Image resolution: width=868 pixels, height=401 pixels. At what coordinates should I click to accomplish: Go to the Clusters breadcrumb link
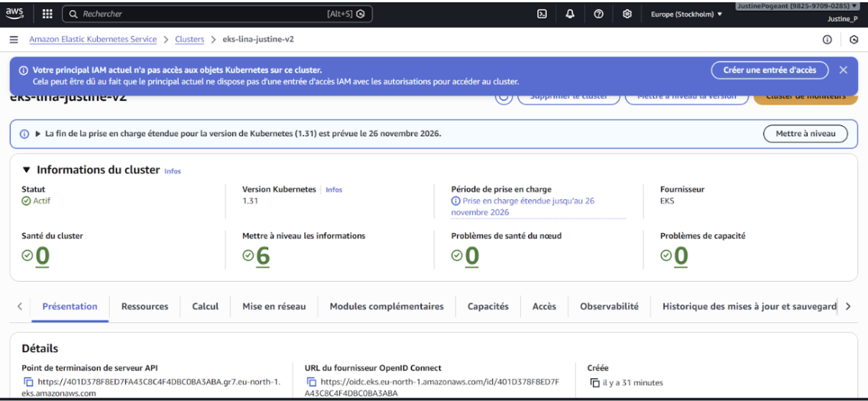[x=189, y=40]
